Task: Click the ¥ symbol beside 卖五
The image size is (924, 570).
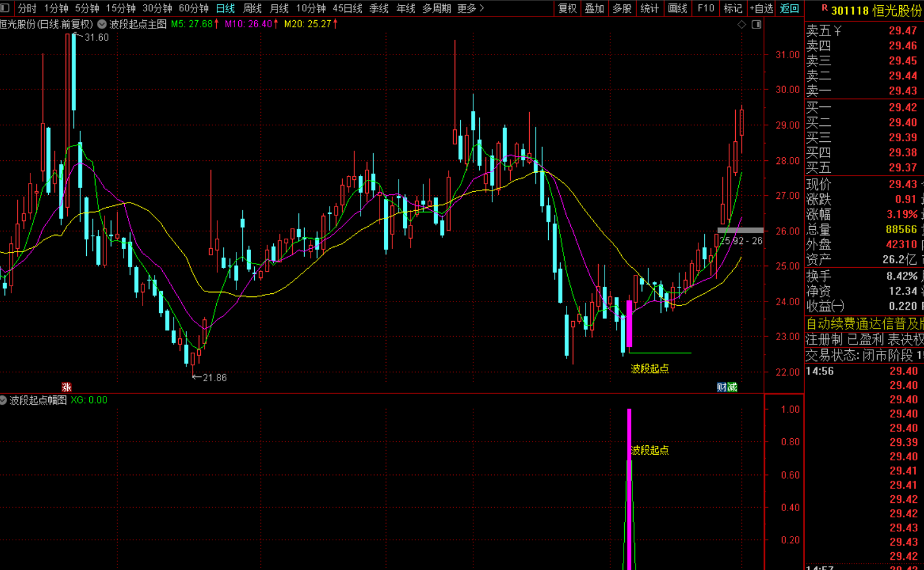Action: (x=838, y=30)
